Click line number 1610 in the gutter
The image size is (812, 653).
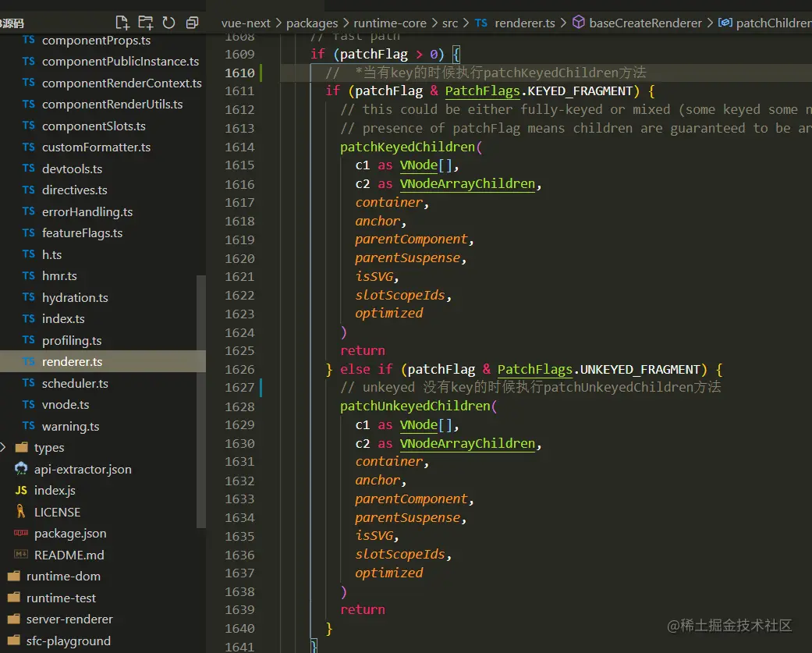tap(239, 73)
